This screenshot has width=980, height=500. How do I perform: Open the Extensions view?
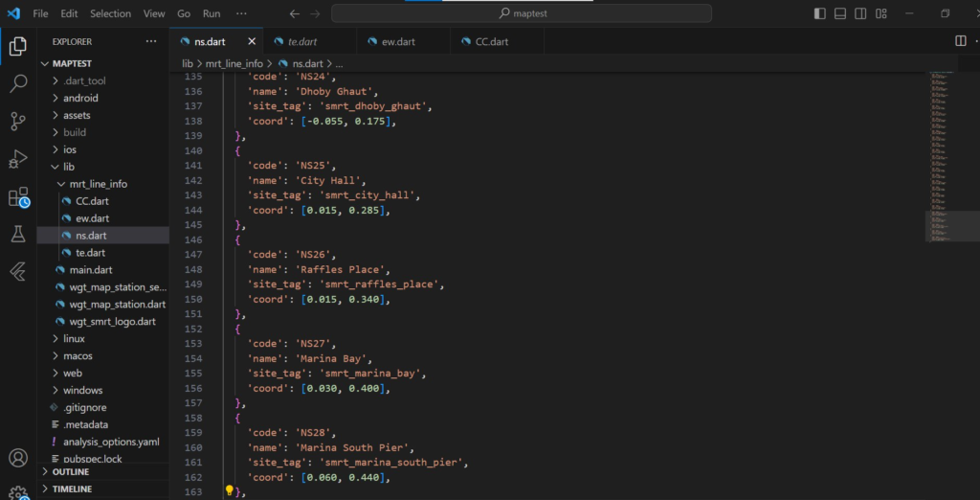pos(17,197)
